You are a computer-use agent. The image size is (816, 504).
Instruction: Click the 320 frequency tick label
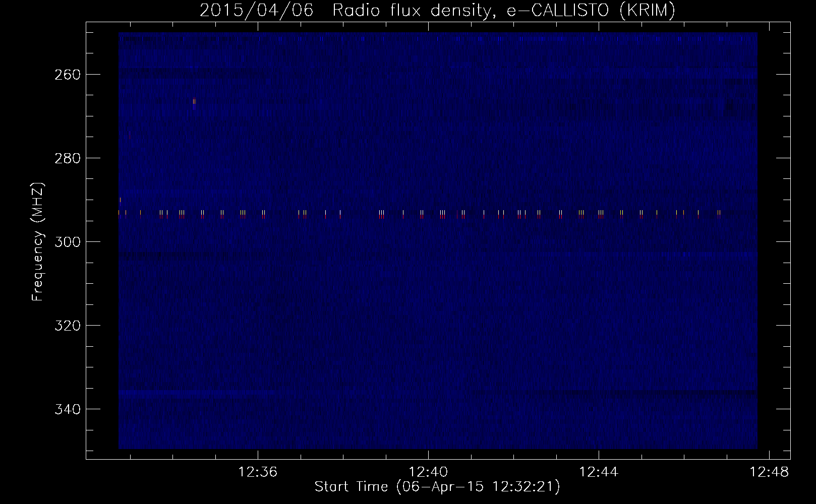pyautogui.click(x=67, y=326)
